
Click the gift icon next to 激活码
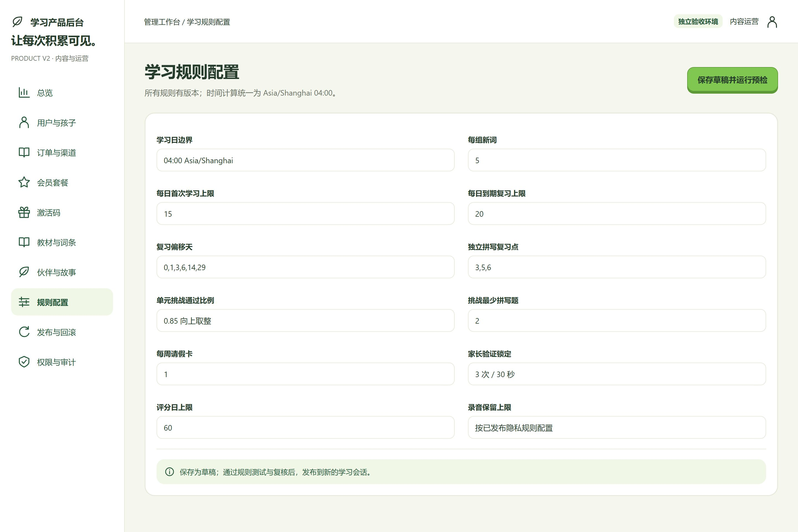24,213
